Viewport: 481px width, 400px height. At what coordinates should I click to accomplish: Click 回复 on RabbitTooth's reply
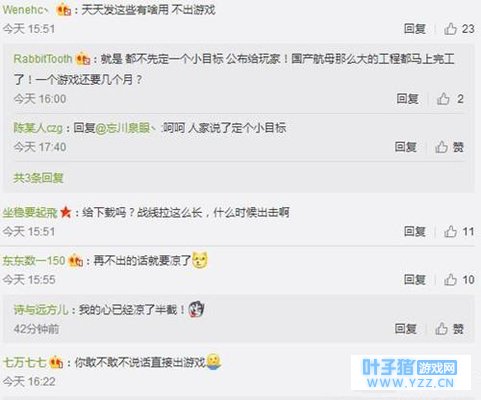pos(407,99)
